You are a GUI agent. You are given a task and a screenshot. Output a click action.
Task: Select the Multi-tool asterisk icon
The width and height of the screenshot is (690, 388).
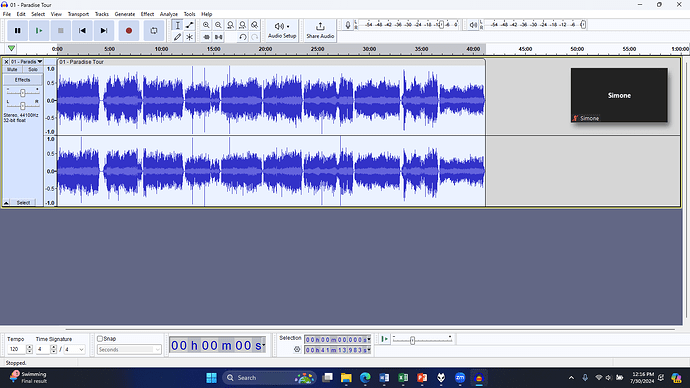coord(190,37)
